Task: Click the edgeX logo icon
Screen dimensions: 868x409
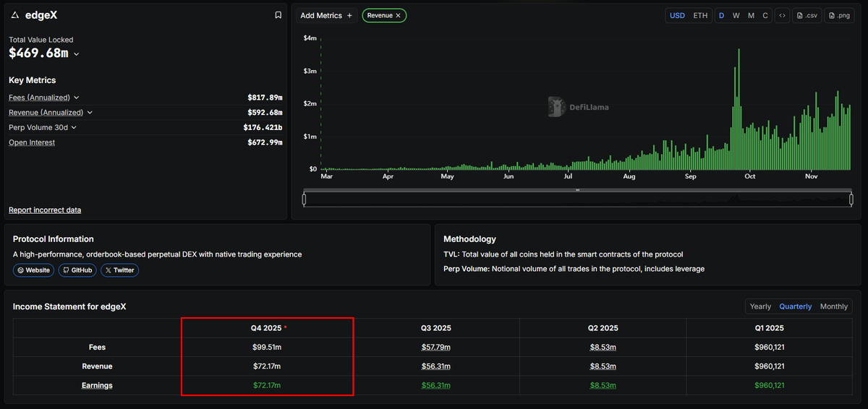Action: click(15, 15)
